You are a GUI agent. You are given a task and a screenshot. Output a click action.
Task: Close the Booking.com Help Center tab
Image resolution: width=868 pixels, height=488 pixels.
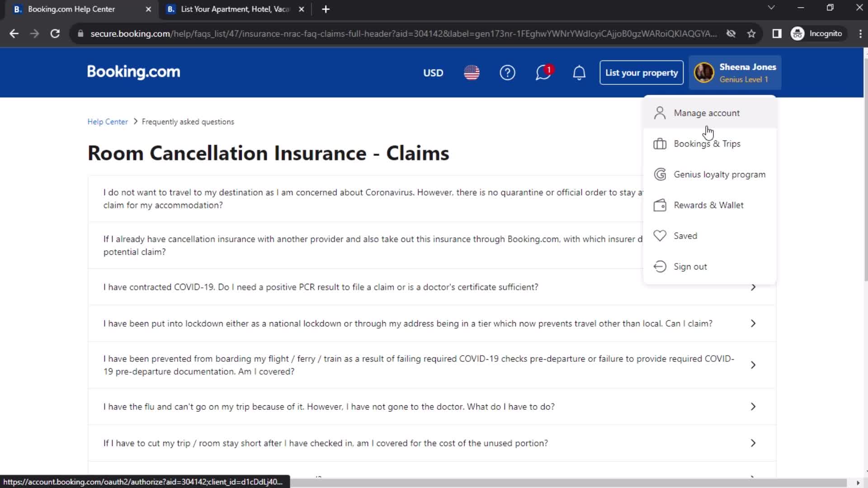[x=148, y=9]
